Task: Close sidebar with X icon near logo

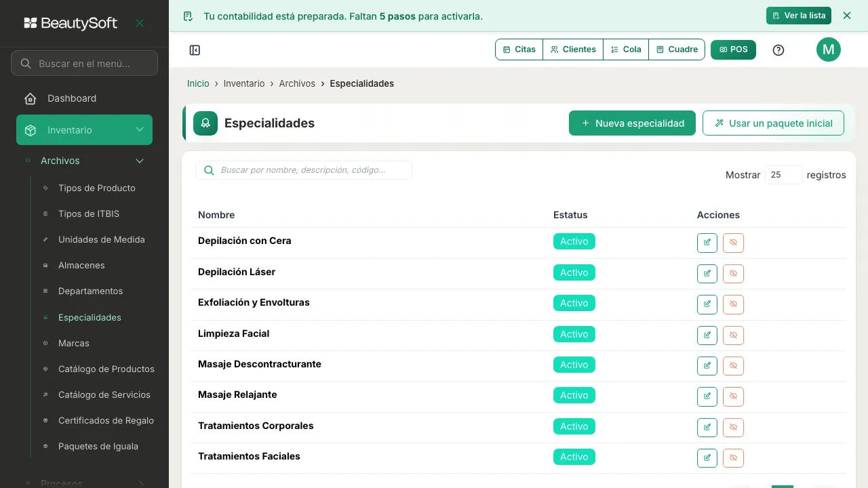Action: pos(140,23)
